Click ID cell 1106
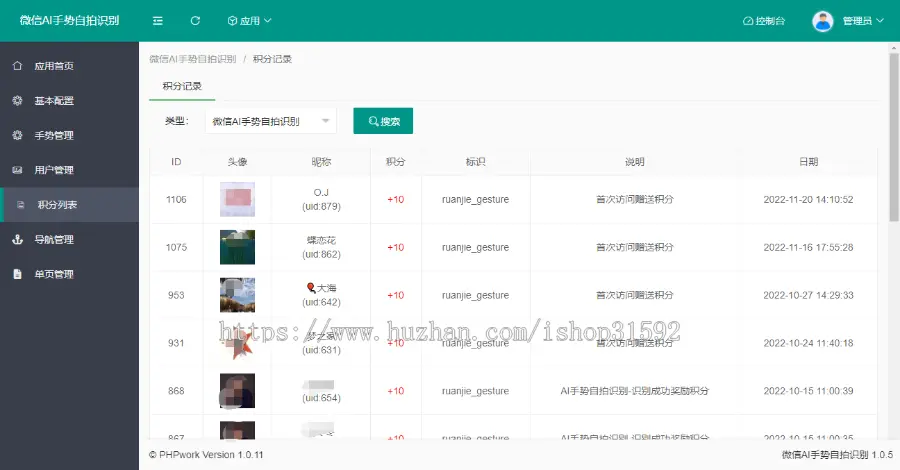 [176, 199]
